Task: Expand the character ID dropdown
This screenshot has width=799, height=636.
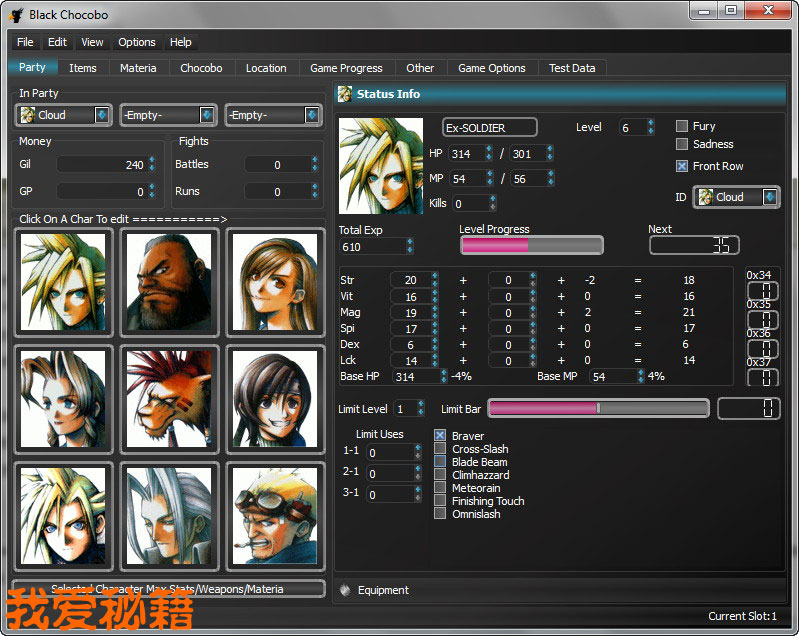Action: coord(736,197)
